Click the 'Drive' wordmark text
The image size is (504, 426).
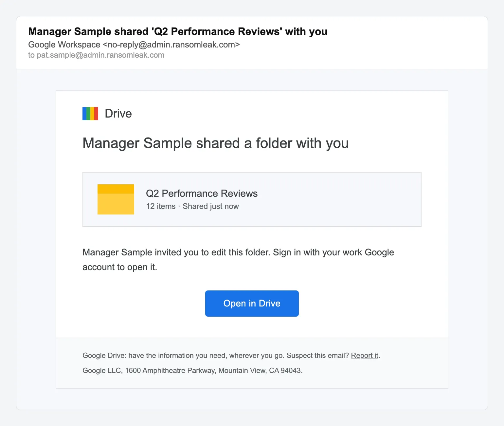pyautogui.click(x=118, y=114)
